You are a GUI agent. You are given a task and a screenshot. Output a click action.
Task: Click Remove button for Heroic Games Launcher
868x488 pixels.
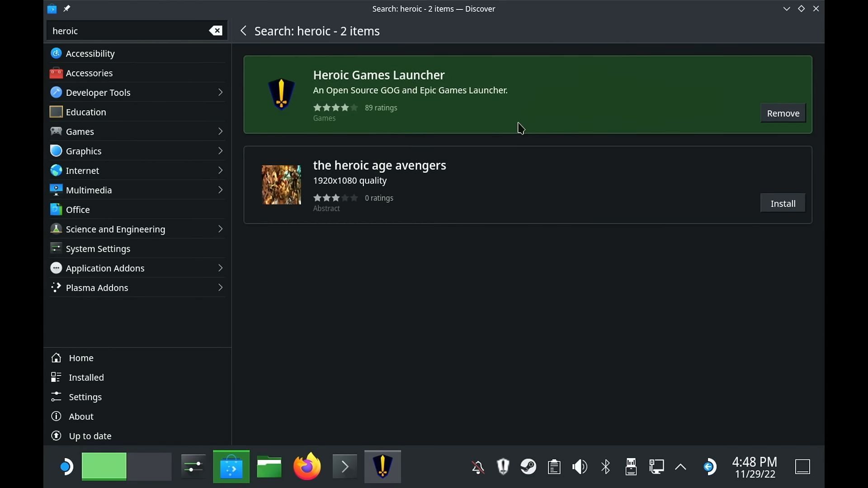click(783, 113)
